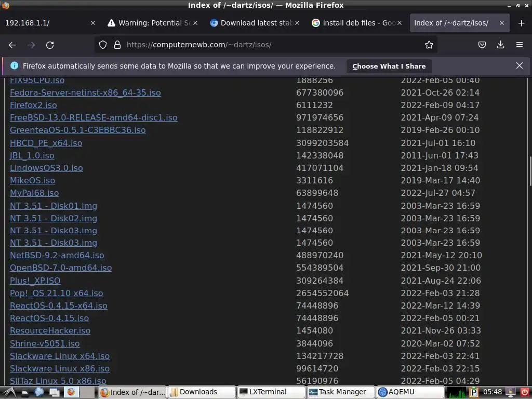Click the date 2021-May-12 20:10
This screenshot has height=399, width=532.
pos(441,255)
